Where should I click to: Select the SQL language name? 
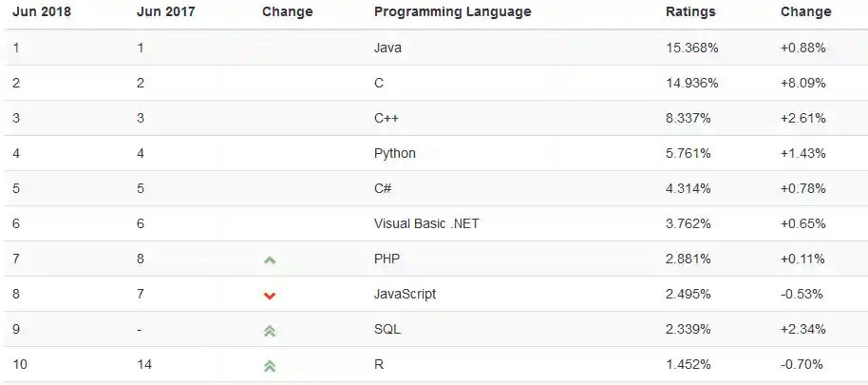pos(387,329)
